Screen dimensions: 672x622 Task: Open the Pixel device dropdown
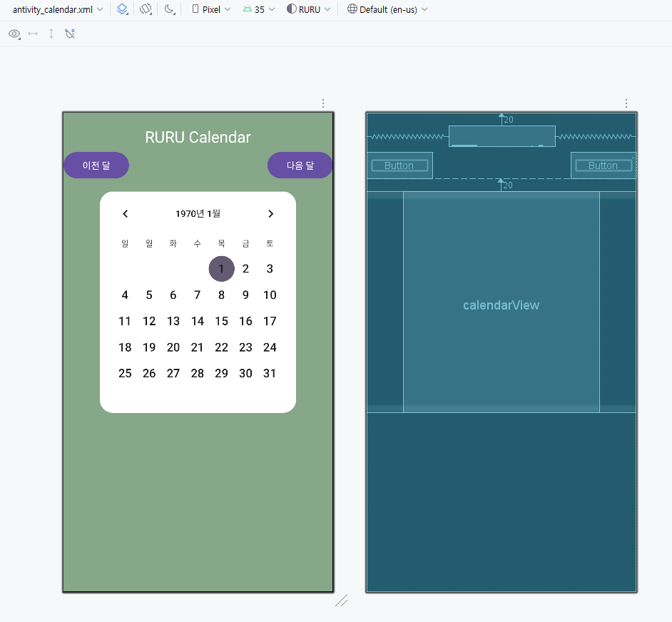(x=211, y=9)
